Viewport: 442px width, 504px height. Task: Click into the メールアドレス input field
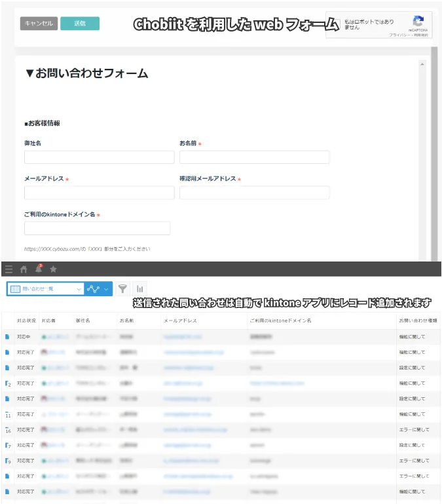[x=100, y=193]
